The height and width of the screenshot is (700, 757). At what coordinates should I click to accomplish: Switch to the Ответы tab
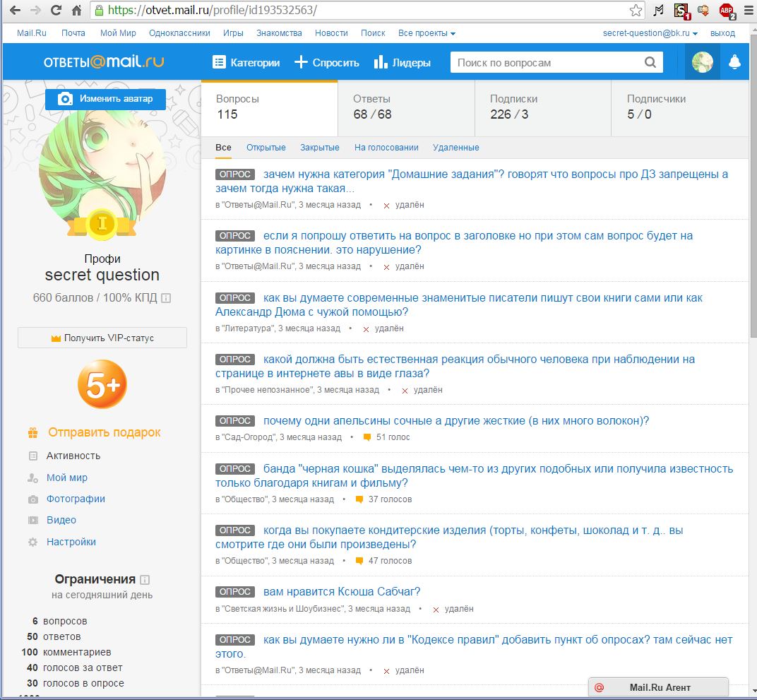pos(405,107)
